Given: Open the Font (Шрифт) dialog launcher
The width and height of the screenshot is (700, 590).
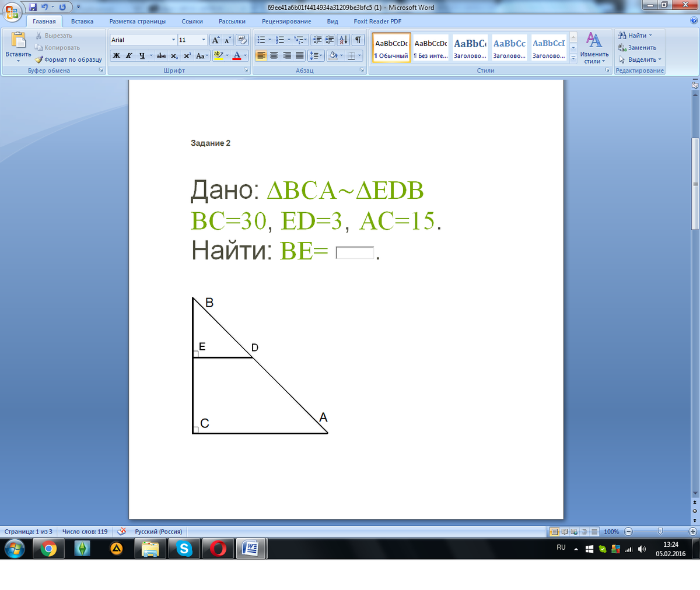Looking at the screenshot, I should click(247, 70).
